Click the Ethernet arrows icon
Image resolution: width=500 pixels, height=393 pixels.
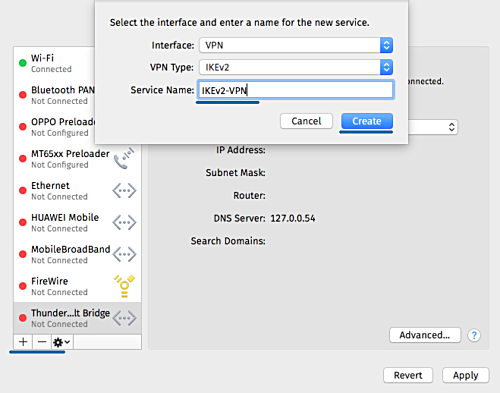(124, 191)
